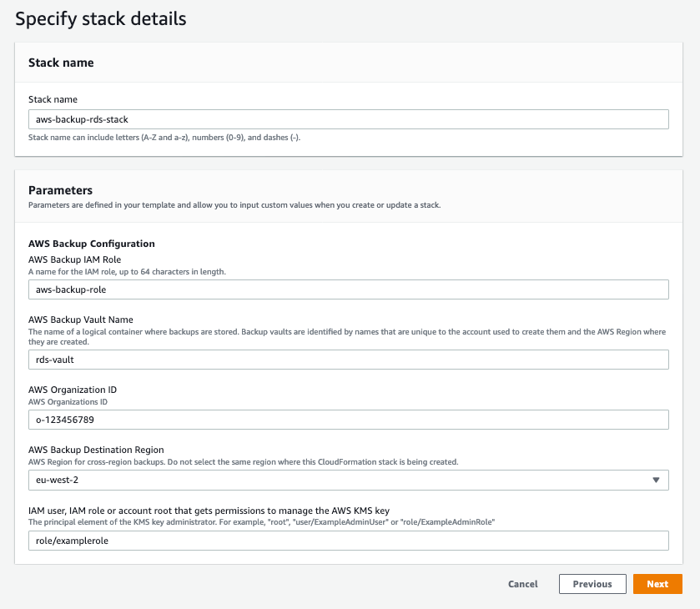700x609 pixels.
Task: Go back with the Previous button
Action: click(592, 584)
